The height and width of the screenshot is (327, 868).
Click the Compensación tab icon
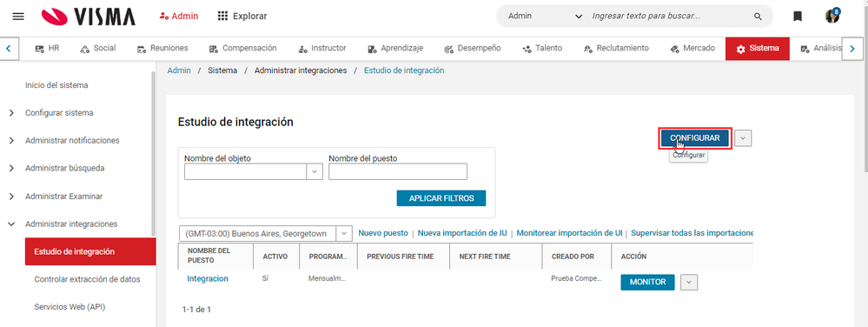(x=214, y=49)
